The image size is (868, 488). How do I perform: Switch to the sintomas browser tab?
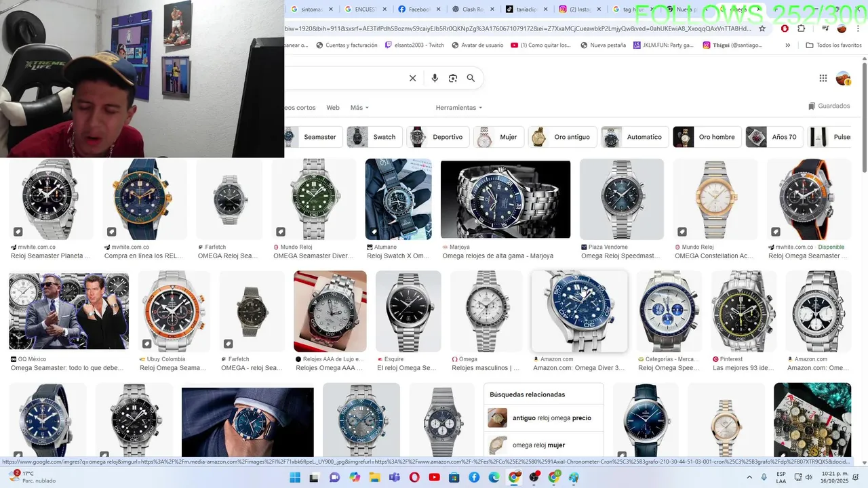(312, 9)
